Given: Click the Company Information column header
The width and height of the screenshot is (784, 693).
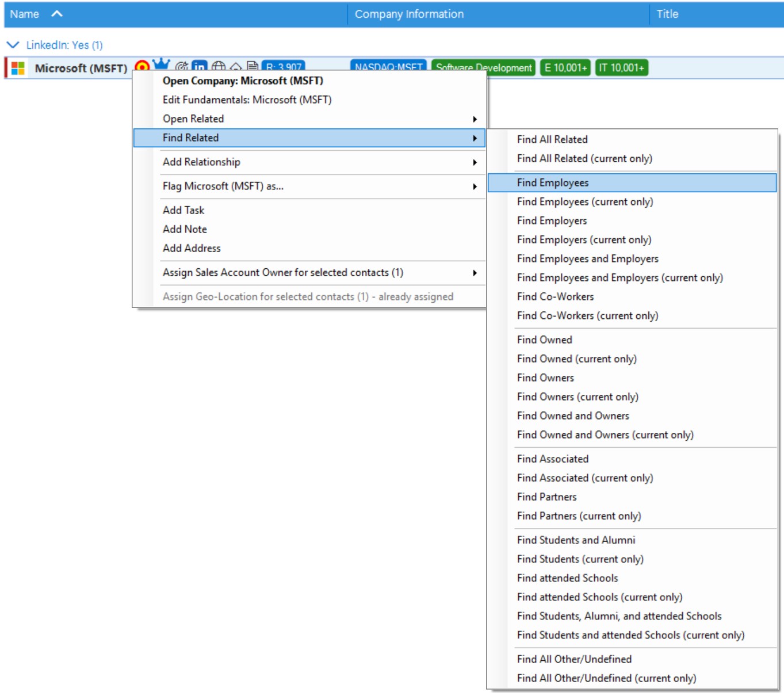Looking at the screenshot, I should (x=498, y=14).
